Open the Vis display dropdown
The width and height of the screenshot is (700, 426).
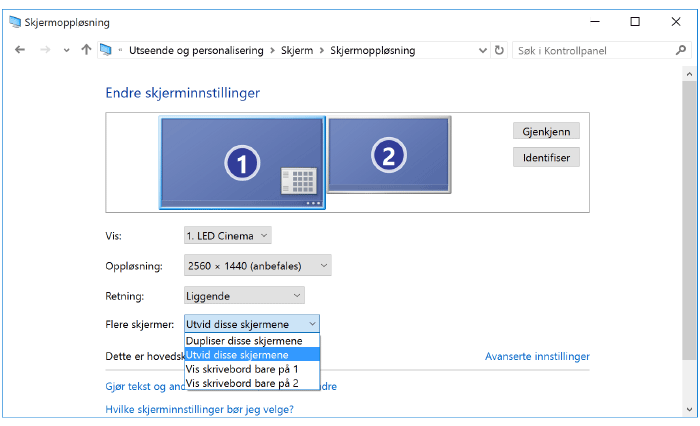coord(228,235)
